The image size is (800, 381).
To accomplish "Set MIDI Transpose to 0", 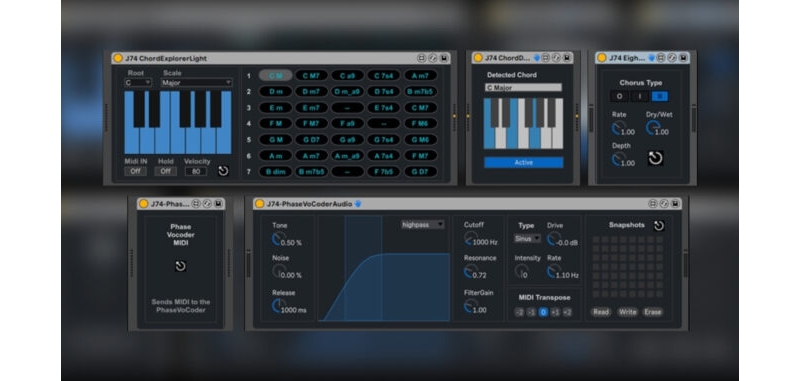I will pos(543,312).
